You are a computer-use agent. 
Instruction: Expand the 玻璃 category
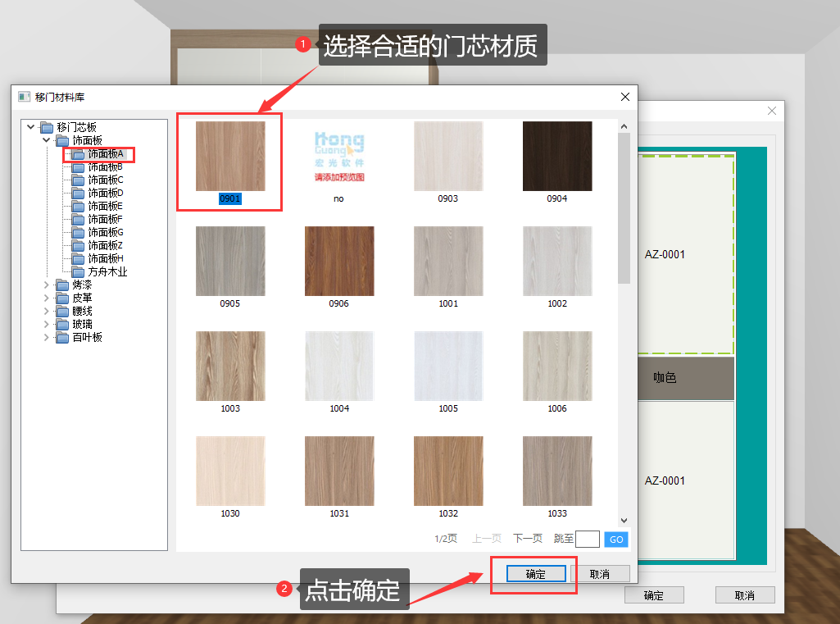pyautogui.click(x=47, y=324)
